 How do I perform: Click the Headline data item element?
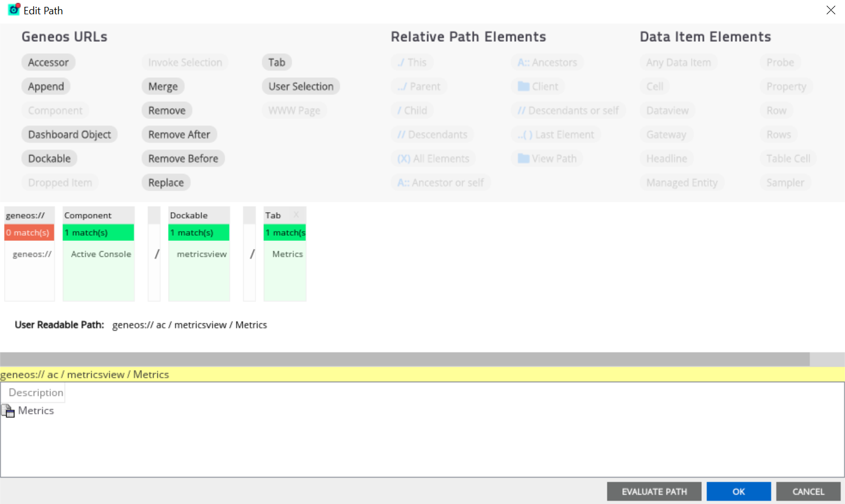click(x=667, y=158)
